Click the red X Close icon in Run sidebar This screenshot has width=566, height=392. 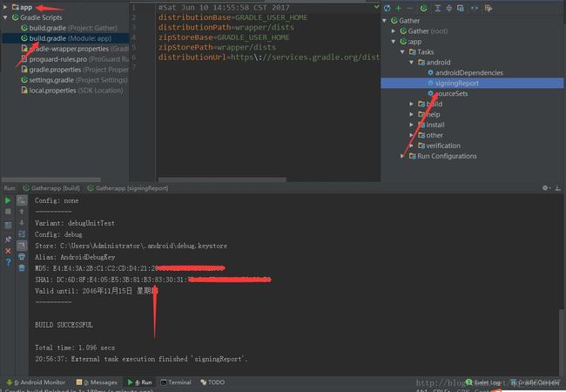click(x=8, y=251)
